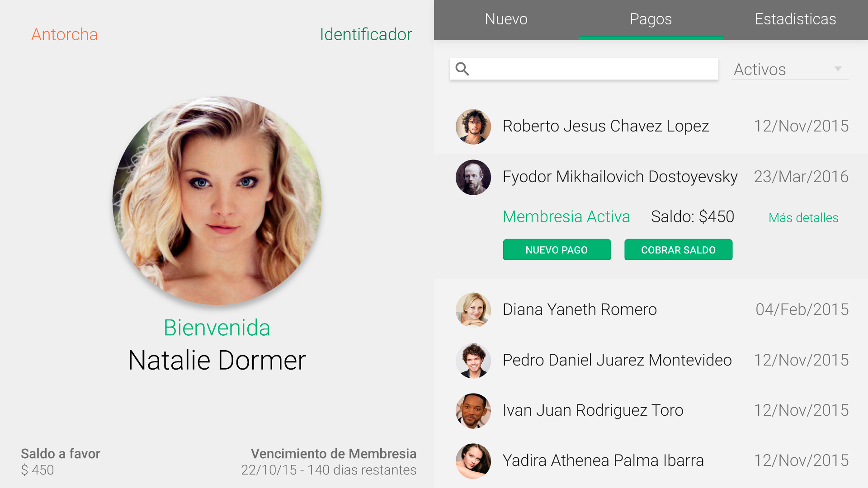
Task: Click the search magnifier icon
Action: click(462, 69)
